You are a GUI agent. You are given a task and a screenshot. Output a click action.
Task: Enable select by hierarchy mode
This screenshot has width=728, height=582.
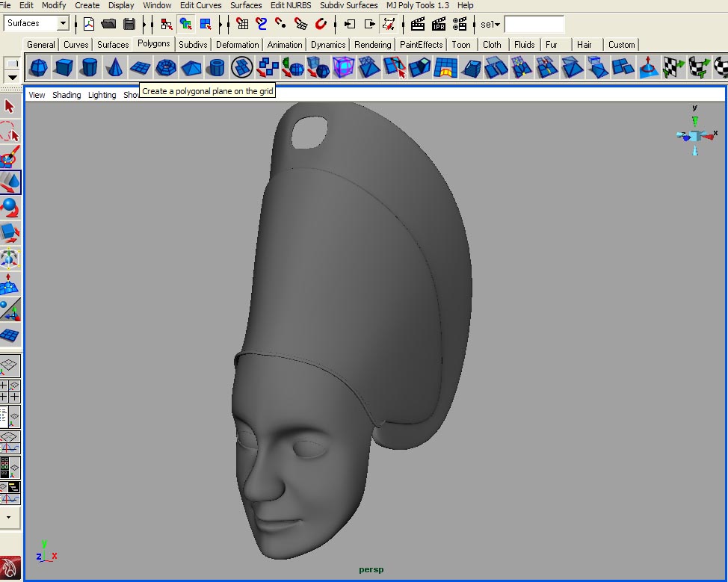[166, 24]
